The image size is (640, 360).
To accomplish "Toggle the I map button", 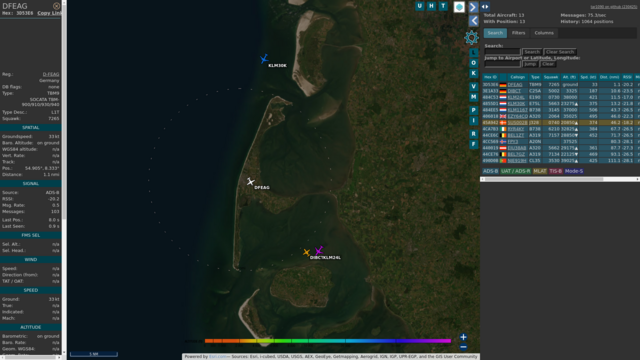I will 473,120.
